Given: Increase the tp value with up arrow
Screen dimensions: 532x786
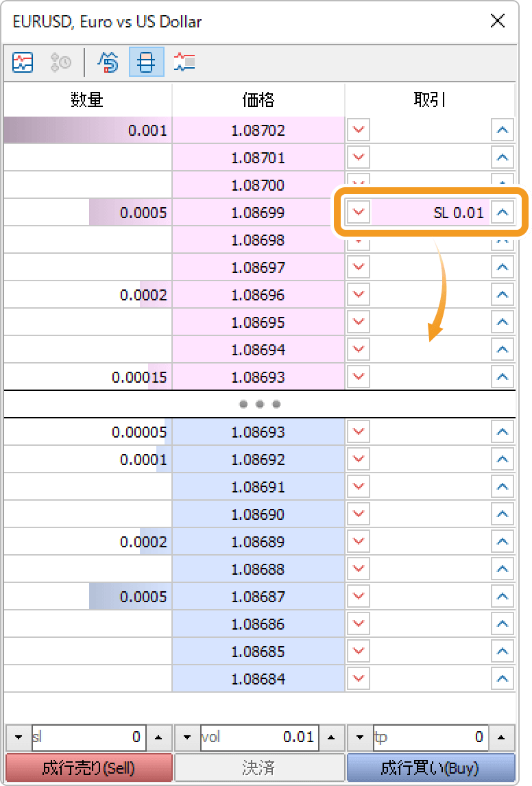Looking at the screenshot, I should 501,737.
